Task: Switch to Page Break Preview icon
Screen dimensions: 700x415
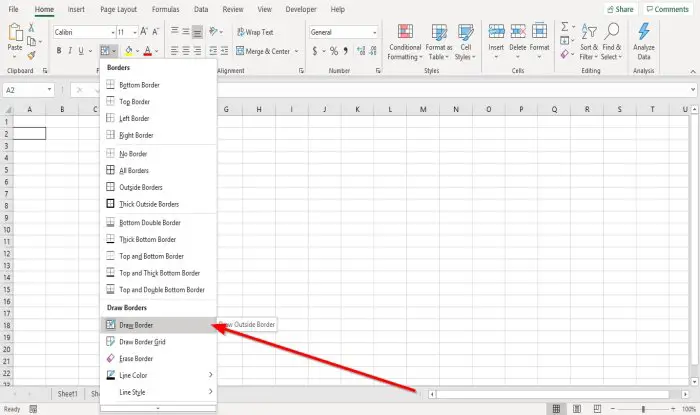Action: coord(597,409)
